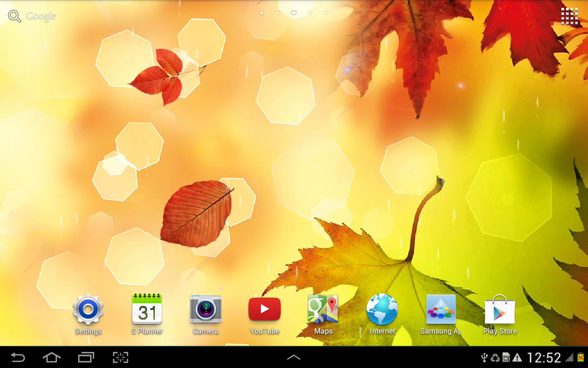Launch the Play Store
Image resolution: width=588 pixels, height=368 pixels.
(500, 314)
